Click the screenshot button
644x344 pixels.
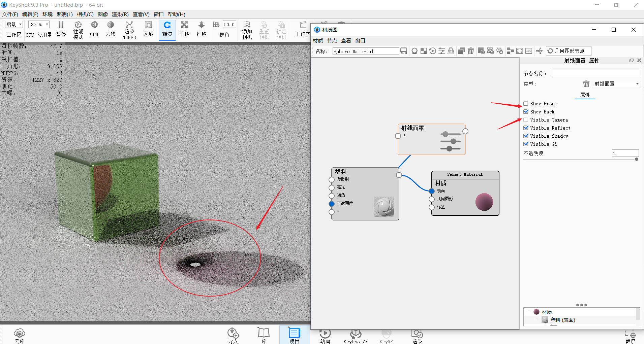(631, 337)
